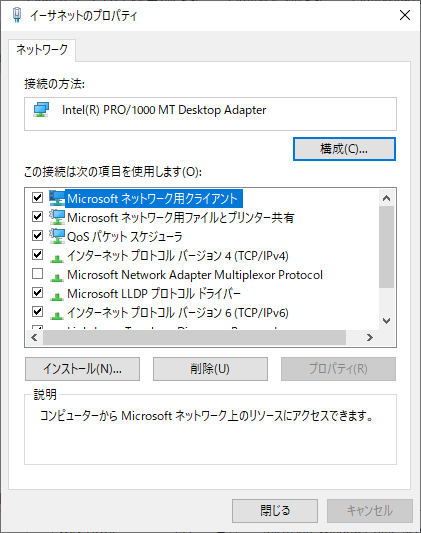Uncheck Internet Protocol Version 4 (TCP/IPv4) checkbox
This screenshot has height=533, width=421.
point(37,255)
